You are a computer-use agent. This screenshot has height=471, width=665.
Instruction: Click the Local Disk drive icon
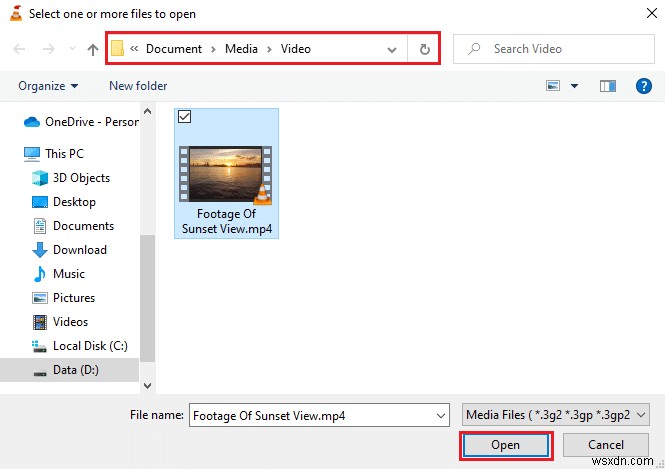coord(39,346)
